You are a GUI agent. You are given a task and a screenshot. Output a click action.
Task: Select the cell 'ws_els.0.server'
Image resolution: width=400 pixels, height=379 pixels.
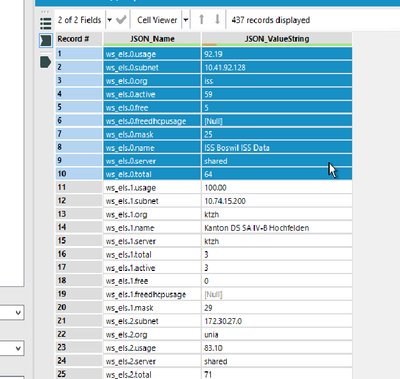tap(152, 161)
